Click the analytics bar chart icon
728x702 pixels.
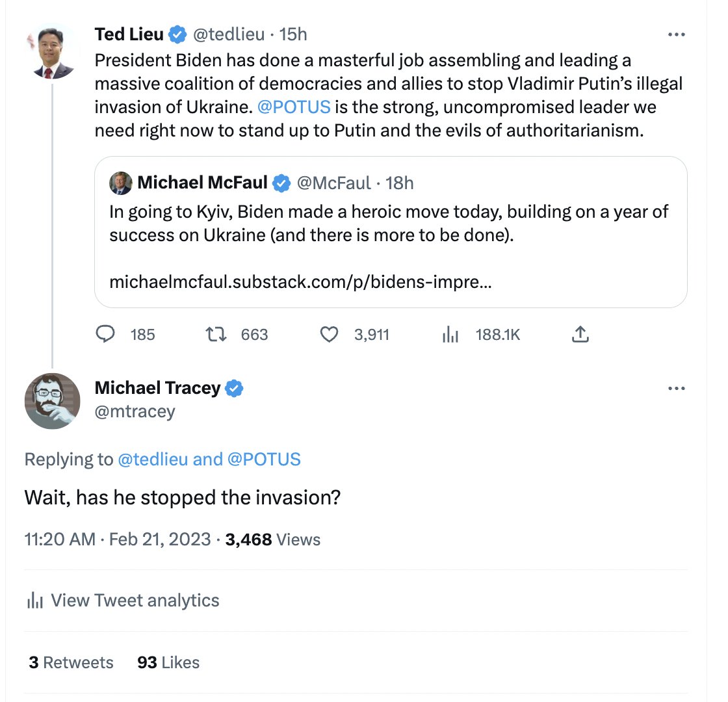tap(34, 600)
